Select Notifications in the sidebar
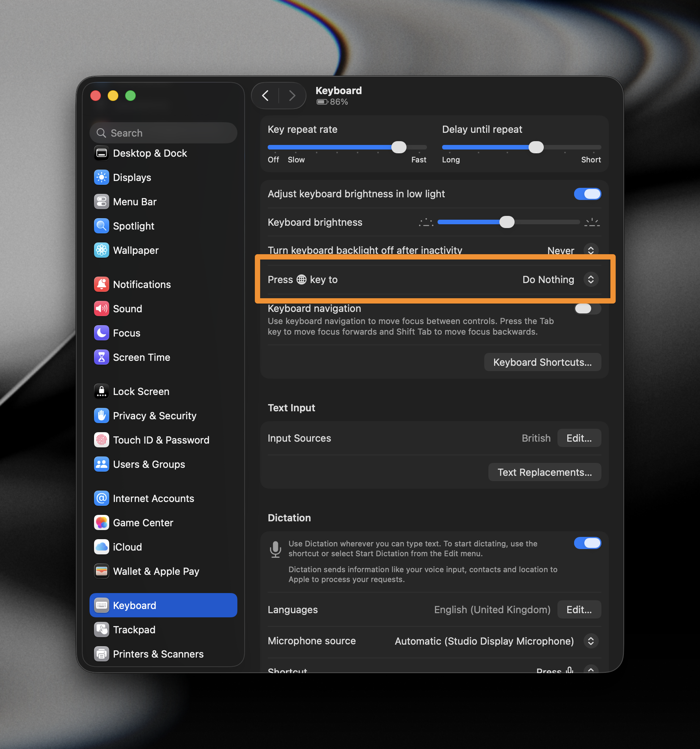This screenshot has height=749, width=700. (163, 285)
